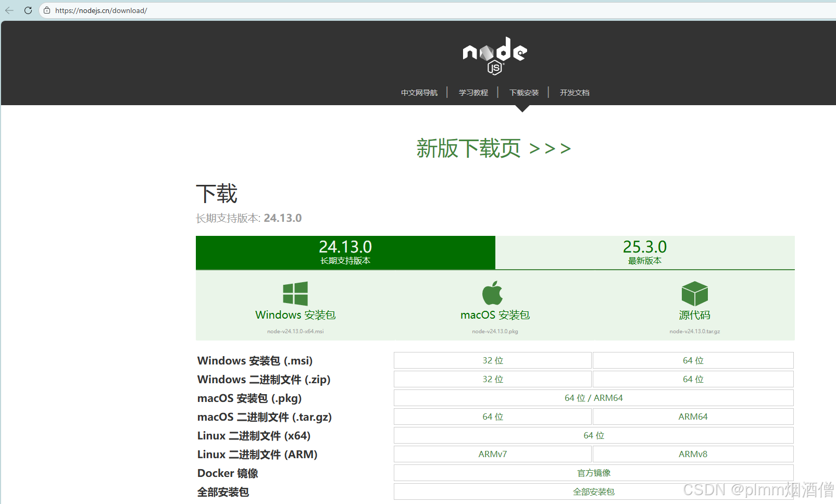
Task: Open the Docker 官方镜像 link
Action: coord(594,473)
